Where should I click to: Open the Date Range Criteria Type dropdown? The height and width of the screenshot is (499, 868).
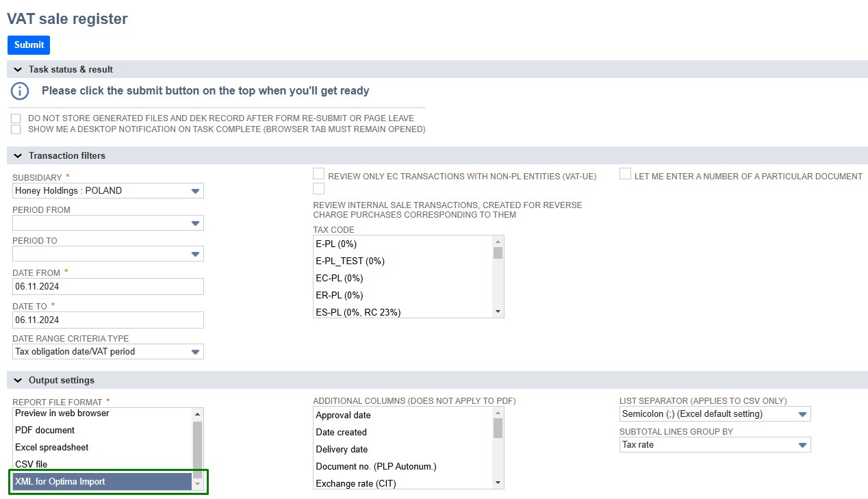(x=108, y=352)
